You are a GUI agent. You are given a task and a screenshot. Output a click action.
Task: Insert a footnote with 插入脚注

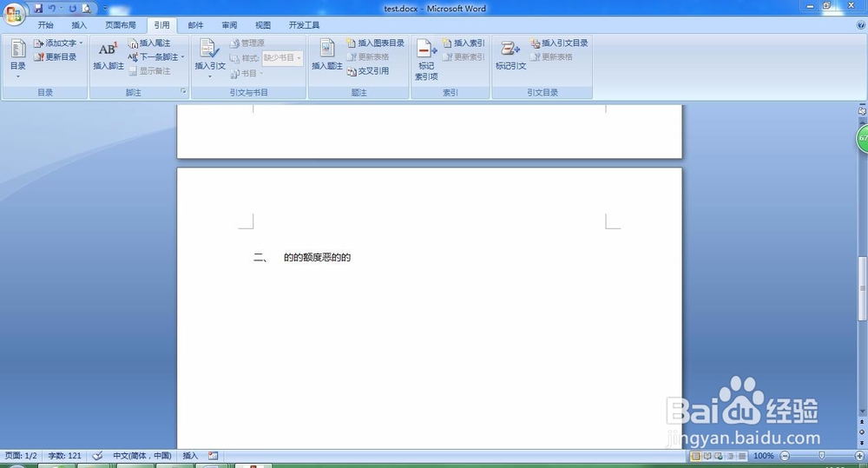[108, 56]
